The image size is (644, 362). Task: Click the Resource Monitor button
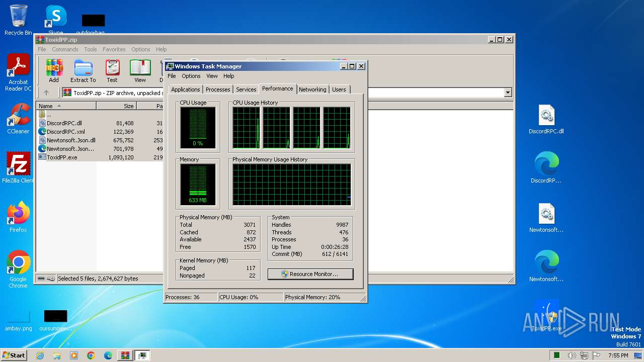310,274
